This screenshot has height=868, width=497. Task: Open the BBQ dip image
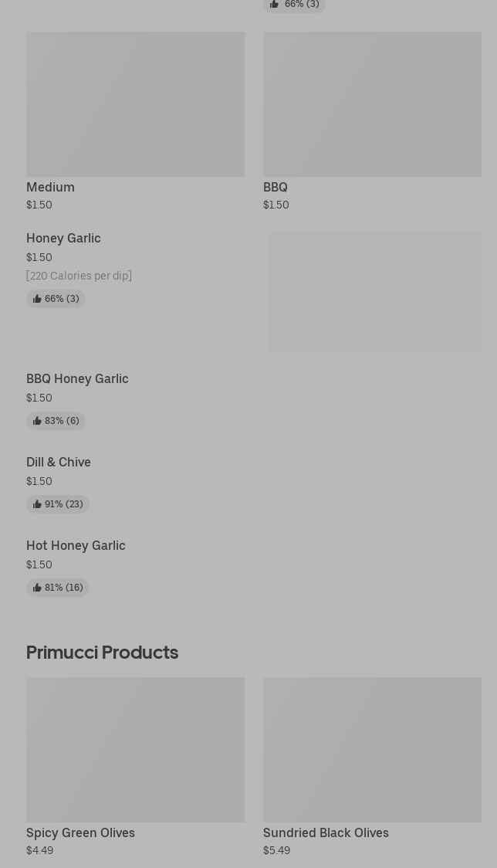click(x=372, y=104)
